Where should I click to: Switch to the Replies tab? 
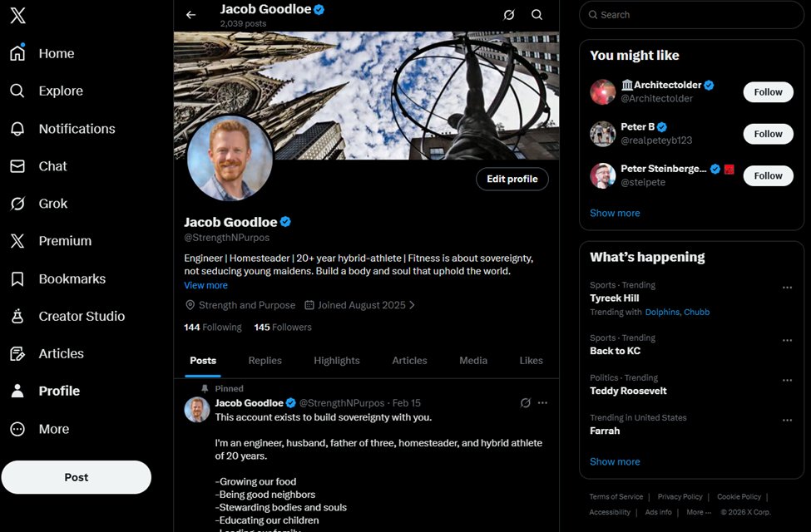coord(265,361)
